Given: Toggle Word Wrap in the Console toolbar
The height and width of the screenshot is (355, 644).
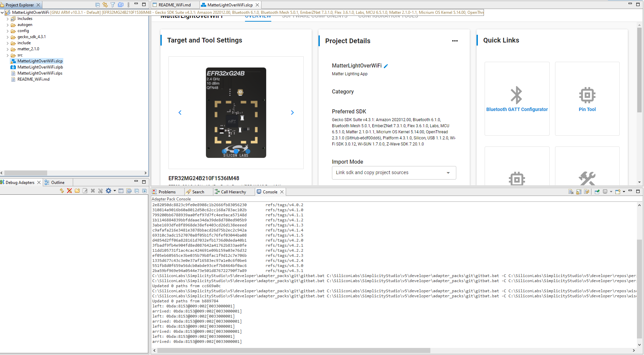Looking at the screenshot, I should click(587, 192).
